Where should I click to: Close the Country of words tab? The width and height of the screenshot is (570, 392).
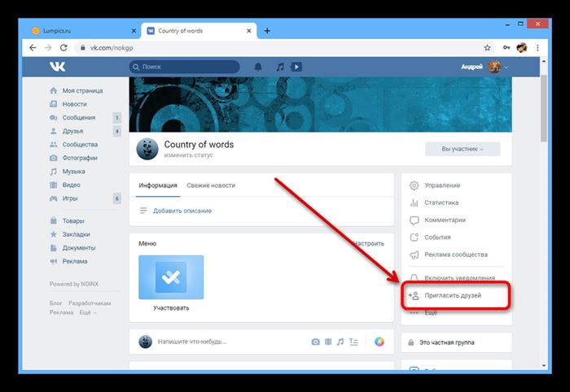pyautogui.click(x=249, y=31)
